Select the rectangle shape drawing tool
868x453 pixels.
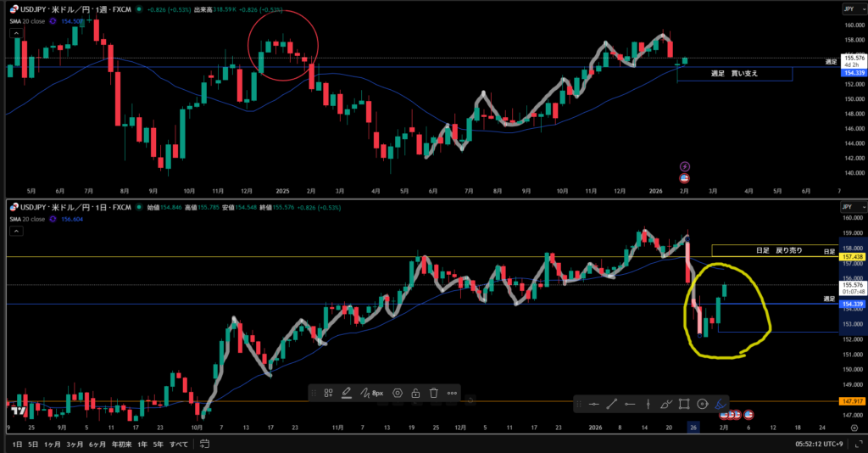(683, 404)
